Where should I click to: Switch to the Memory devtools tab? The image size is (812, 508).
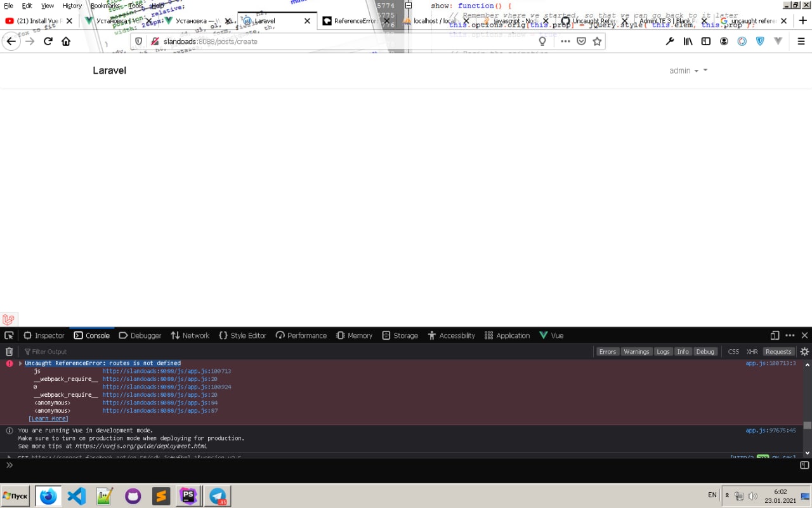(355, 335)
